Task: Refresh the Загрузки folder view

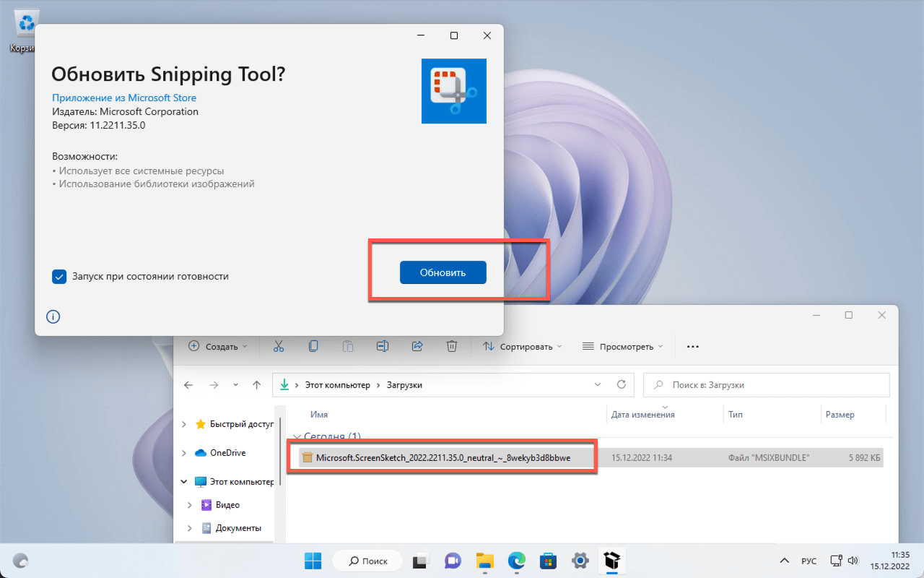Action: [621, 384]
